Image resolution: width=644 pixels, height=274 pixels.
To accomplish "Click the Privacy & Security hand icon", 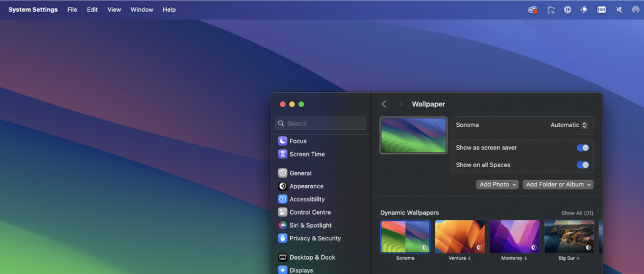I will (x=283, y=238).
